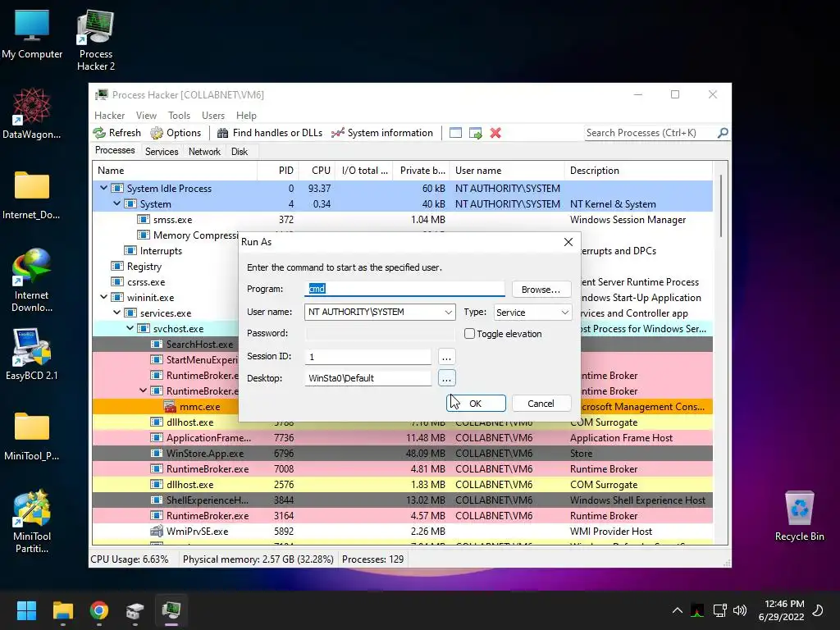The width and height of the screenshot is (840, 630).
Task: Select the mmc.exe process row
Action: [402, 407]
